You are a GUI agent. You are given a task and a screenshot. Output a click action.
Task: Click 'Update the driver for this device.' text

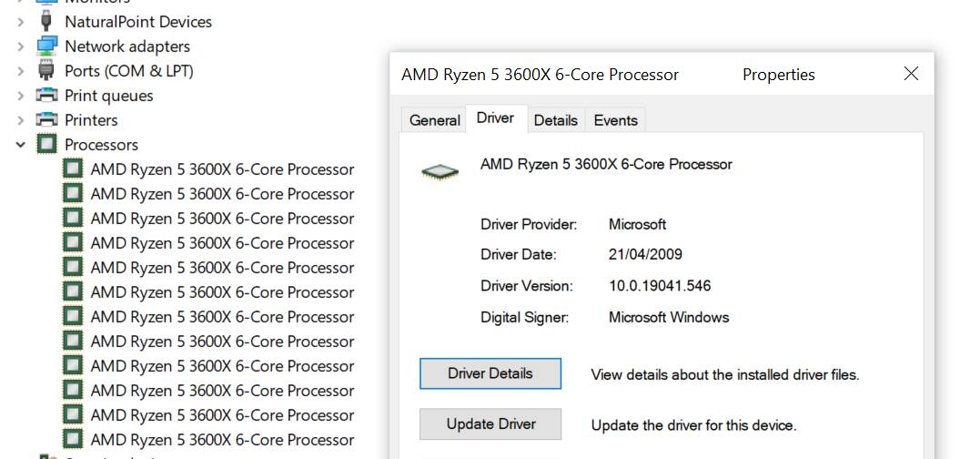693,426
